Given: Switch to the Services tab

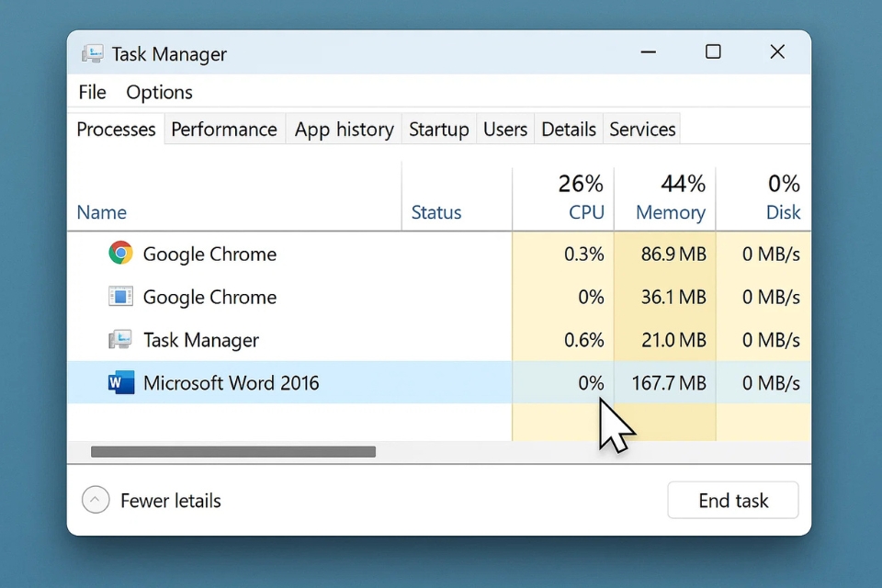Looking at the screenshot, I should pyautogui.click(x=642, y=130).
